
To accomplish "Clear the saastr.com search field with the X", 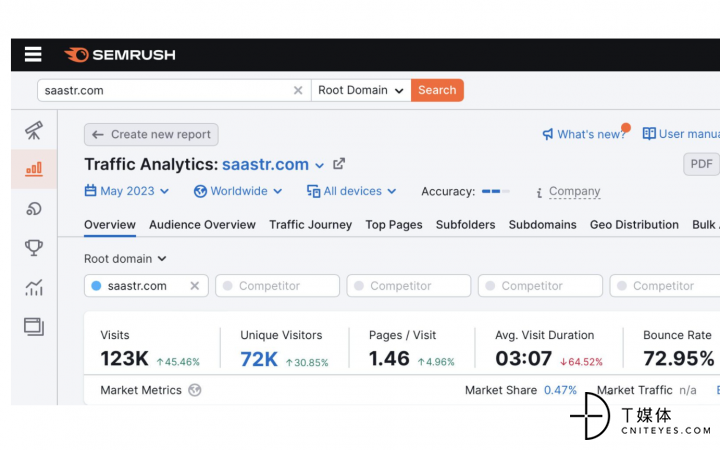I will click(x=298, y=90).
